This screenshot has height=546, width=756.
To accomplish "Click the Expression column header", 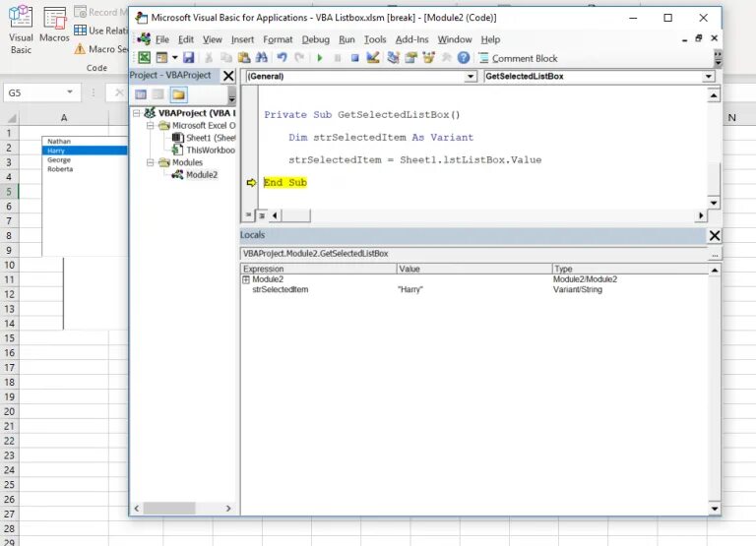I will coord(319,269).
